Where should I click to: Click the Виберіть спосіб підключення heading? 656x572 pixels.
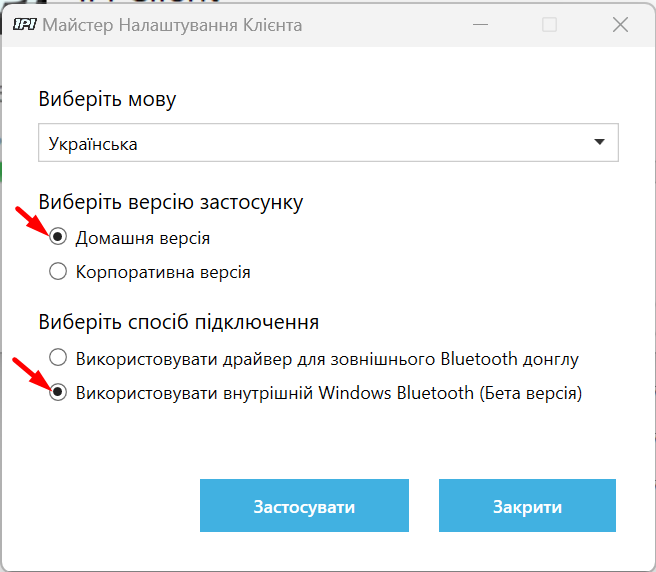click(x=178, y=322)
